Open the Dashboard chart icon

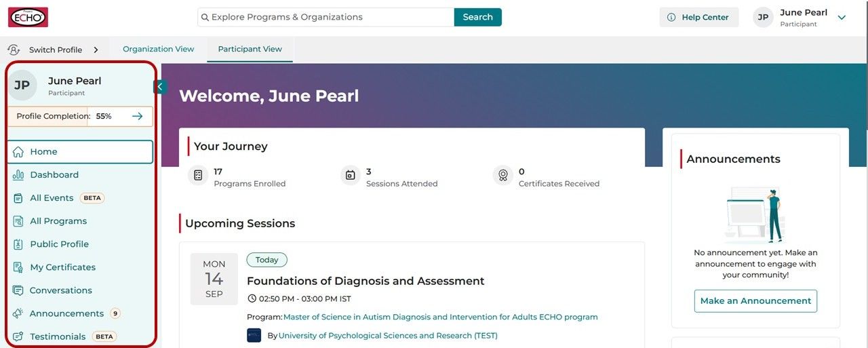pyautogui.click(x=18, y=175)
